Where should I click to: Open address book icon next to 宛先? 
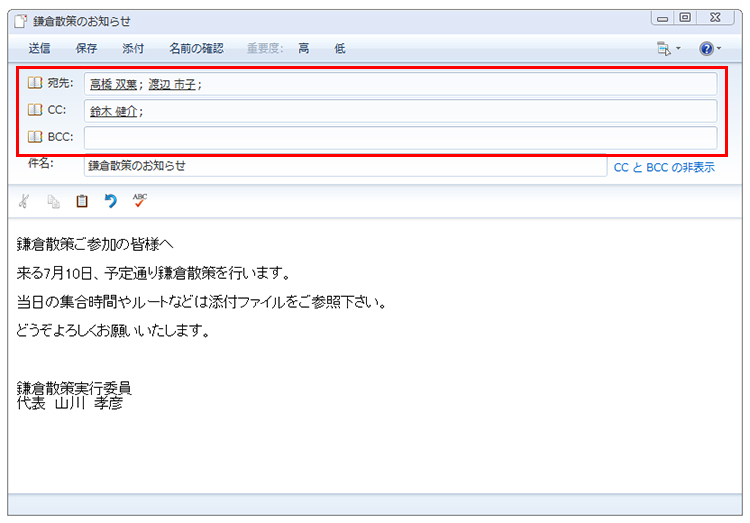(x=35, y=83)
